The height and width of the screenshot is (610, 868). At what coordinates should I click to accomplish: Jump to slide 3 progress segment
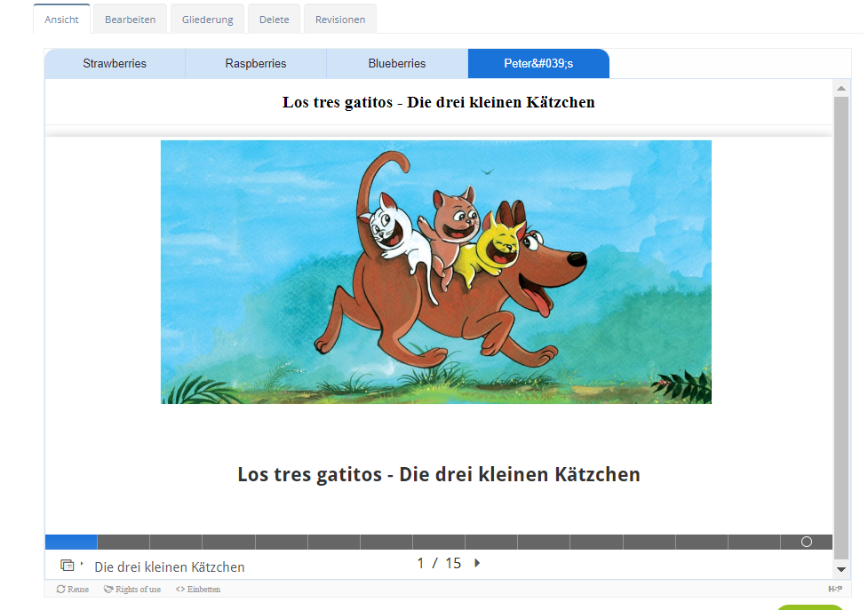176,542
